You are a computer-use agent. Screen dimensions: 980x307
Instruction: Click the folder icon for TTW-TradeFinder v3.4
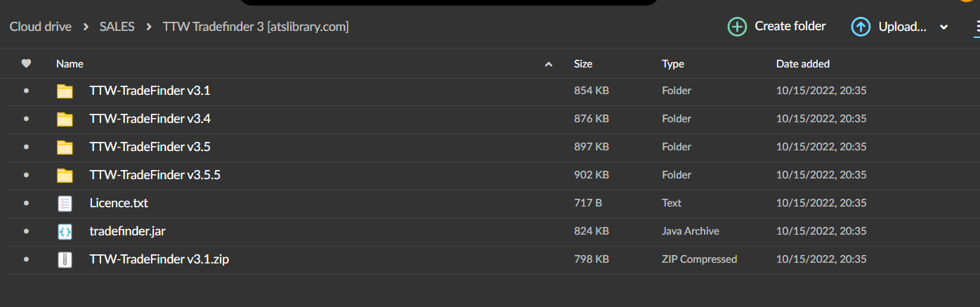(x=65, y=119)
